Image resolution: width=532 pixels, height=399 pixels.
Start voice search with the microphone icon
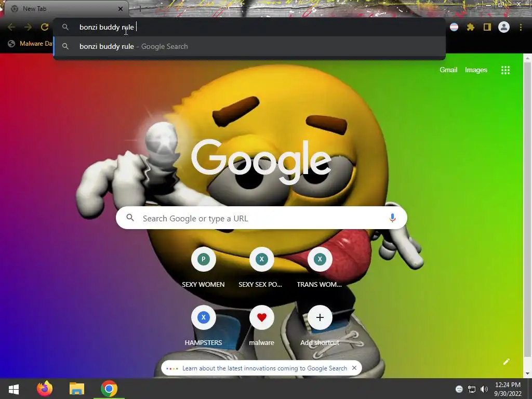pos(392,218)
